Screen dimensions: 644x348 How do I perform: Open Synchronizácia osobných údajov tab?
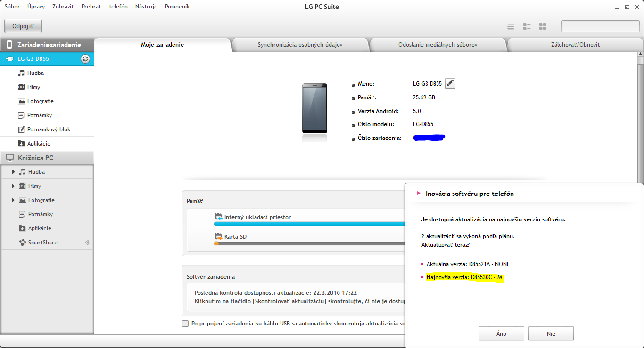point(300,45)
